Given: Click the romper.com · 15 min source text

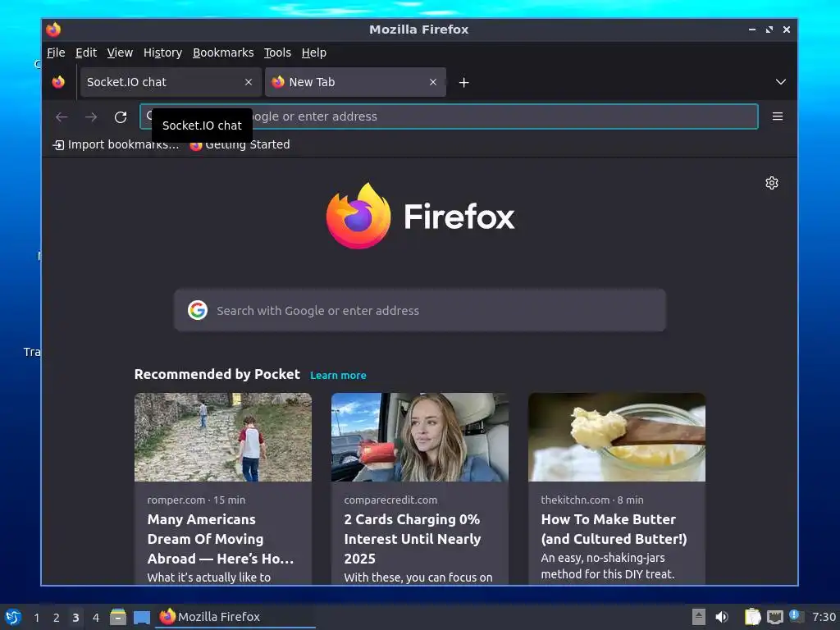Looking at the screenshot, I should [196, 500].
